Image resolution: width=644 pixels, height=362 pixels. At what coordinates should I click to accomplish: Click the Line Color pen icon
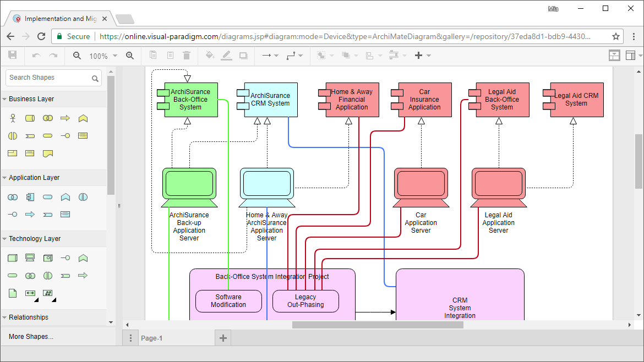coord(226,55)
